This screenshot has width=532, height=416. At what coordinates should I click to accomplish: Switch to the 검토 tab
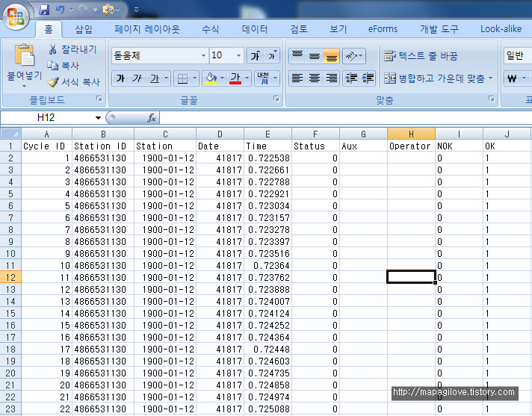click(x=299, y=29)
